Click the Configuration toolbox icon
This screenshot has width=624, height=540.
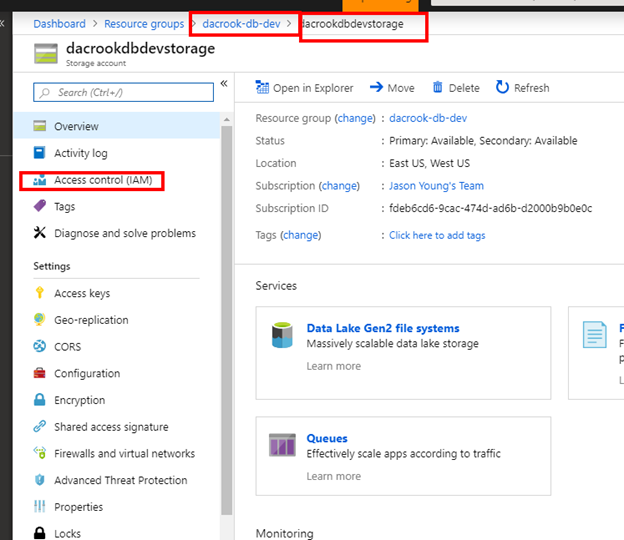(39, 373)
